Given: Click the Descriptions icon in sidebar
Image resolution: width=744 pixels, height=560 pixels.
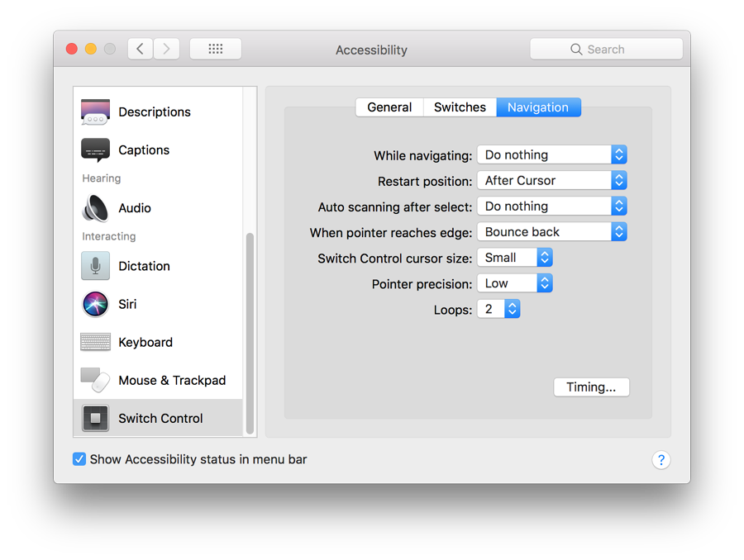Looking at the screenshot, I should 95,112.
